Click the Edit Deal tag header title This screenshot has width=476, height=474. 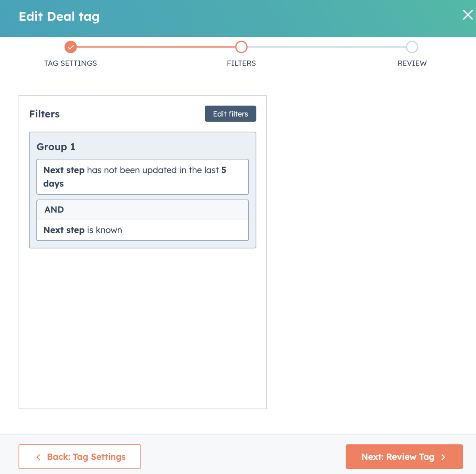point(59,17)
